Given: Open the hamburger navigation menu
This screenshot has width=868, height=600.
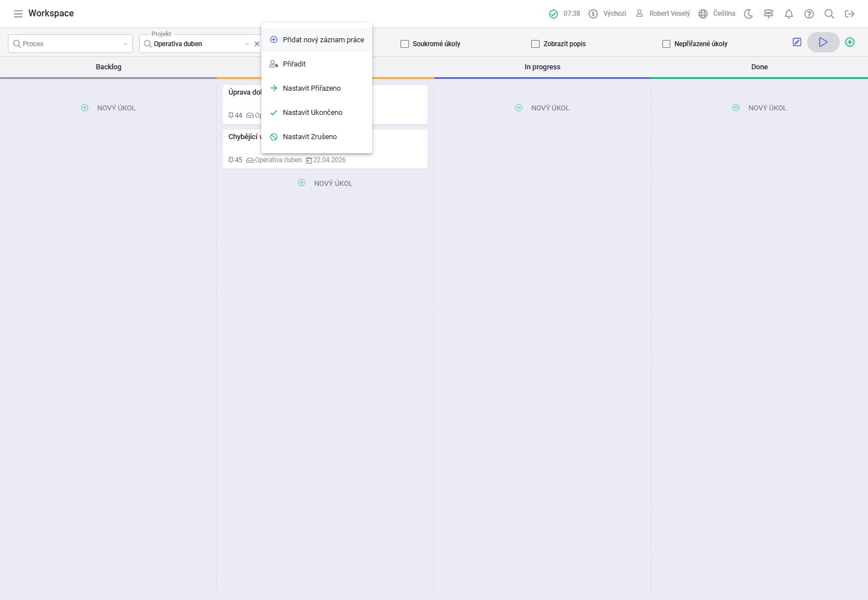Looking at the screenshot, I should (18, 14).
